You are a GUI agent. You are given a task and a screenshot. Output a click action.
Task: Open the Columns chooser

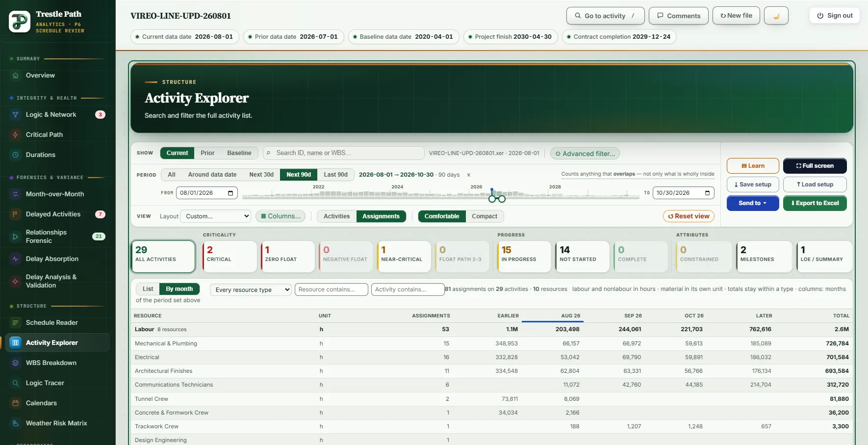point(281,216)
